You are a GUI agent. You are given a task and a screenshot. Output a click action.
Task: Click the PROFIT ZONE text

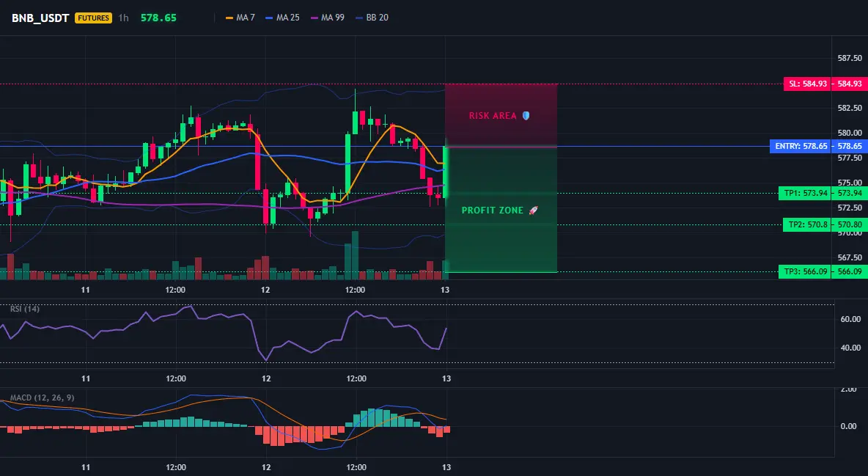492,210
